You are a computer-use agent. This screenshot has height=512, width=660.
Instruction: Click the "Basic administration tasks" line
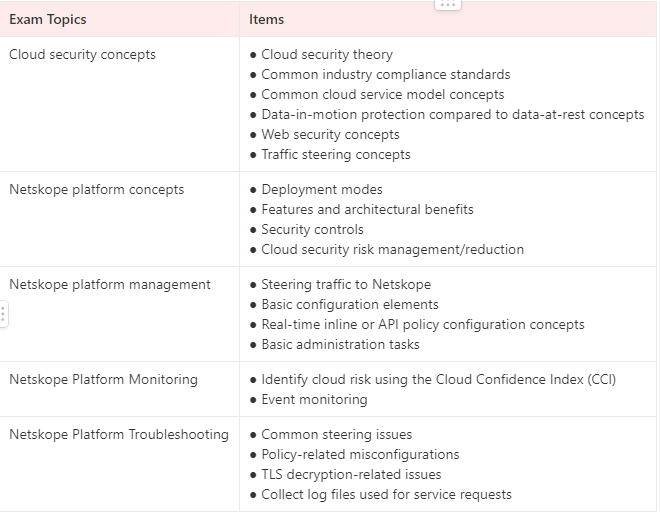pos(340,345)
